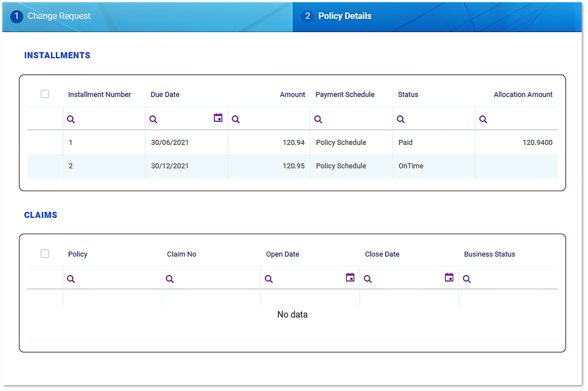Check select-all box in Installments table
The width and height of the screenshot is (588, 391).
tap(45, 94)
